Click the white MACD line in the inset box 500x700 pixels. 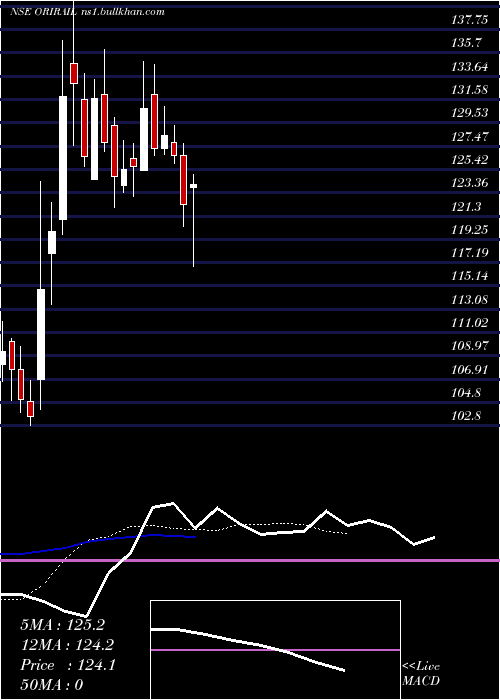[x=248, y=648]
